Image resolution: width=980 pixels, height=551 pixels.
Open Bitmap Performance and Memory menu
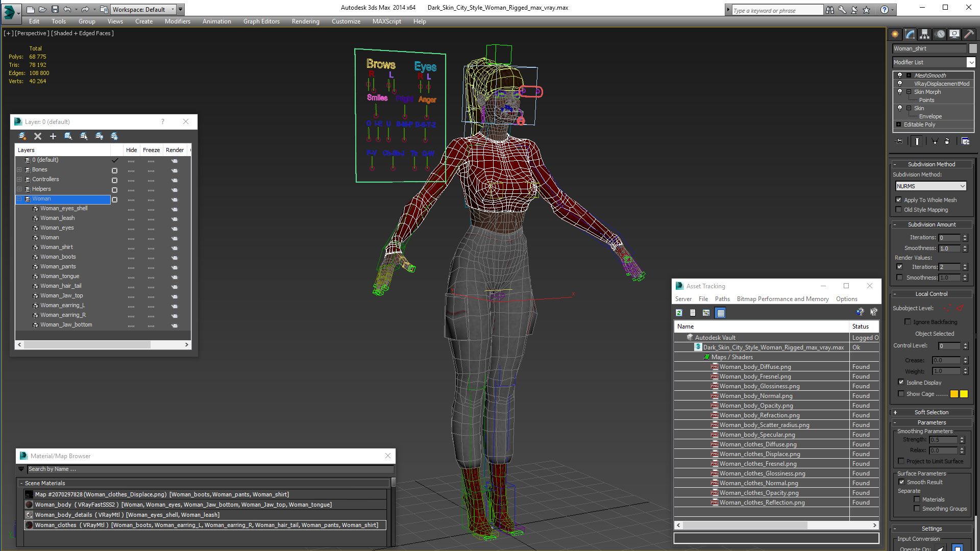pyautogui.click(x=782, y=299)
